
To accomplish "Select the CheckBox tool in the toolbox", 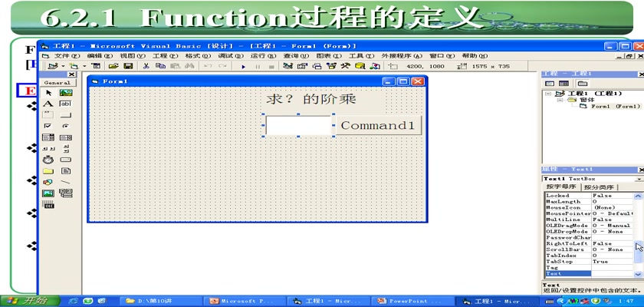I will click(48, 126).
